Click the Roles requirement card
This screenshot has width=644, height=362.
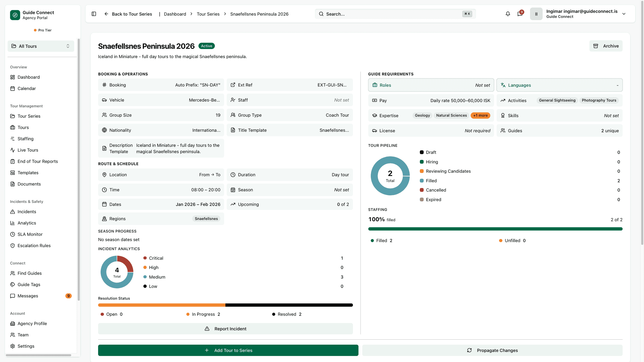431,85
